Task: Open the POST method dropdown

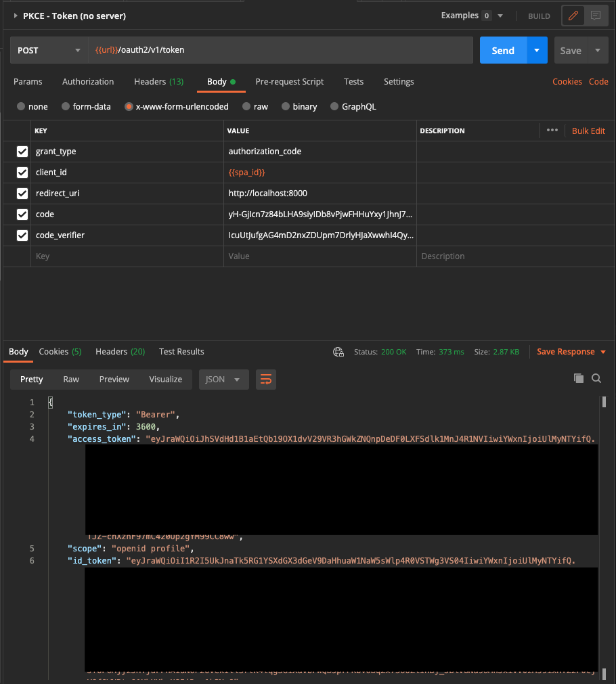Action: (48, 51)
